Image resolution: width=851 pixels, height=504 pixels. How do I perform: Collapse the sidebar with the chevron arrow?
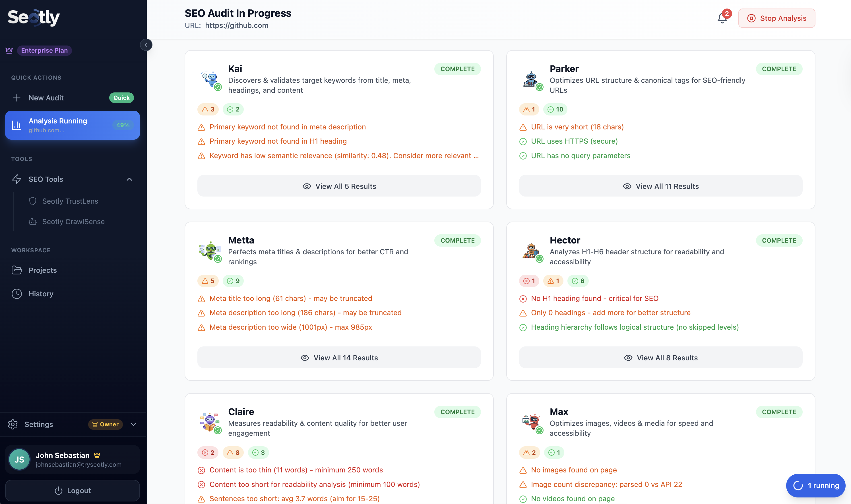[146, 44]
